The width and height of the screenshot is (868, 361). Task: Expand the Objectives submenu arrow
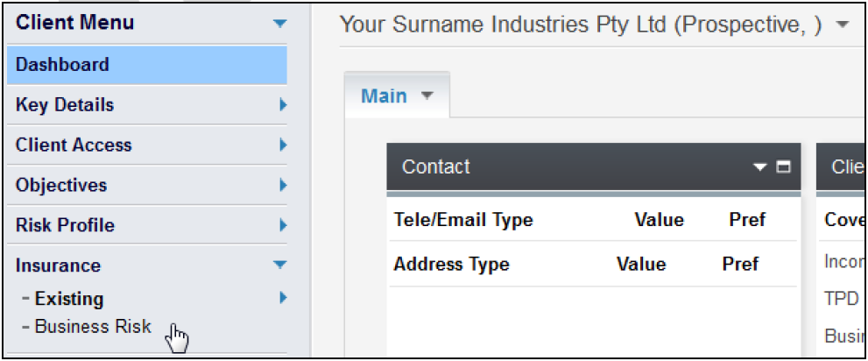282,186
